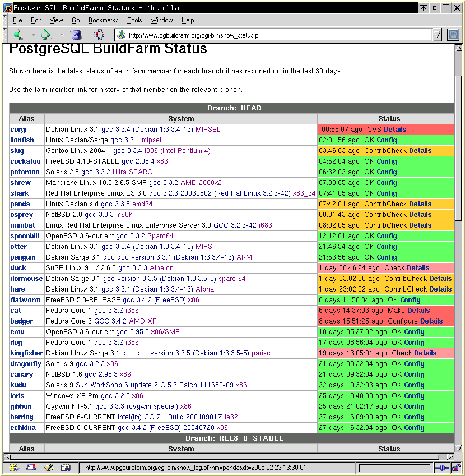Screen dimensions: 465x476
Task: Open the echidna farm member link
Action: [23, 427]
